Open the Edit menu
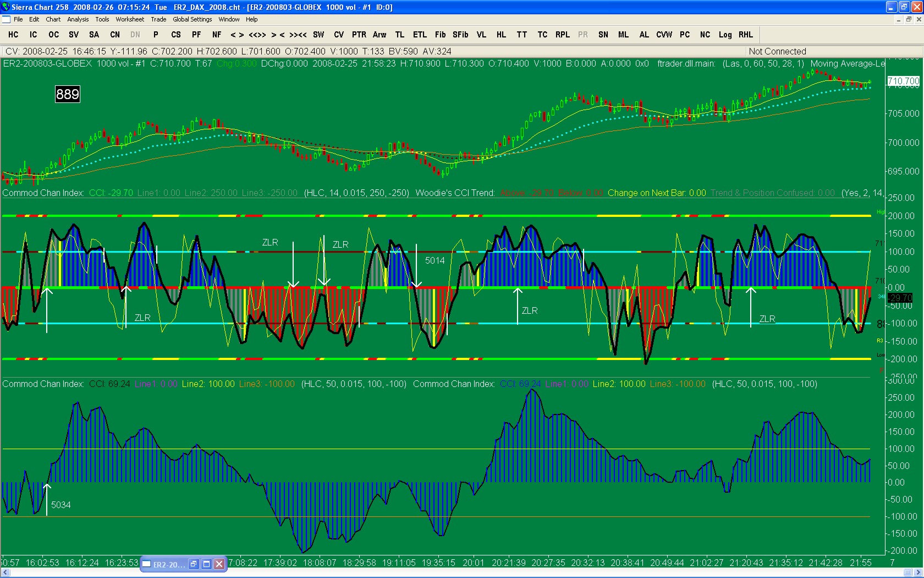 pyautogui.click(x=34, y=19)
